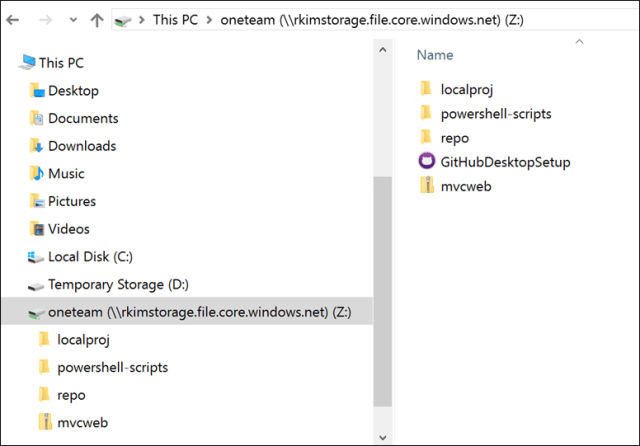This screenshot has height=446, width=640.
Task: Select Documents in navigation pane
Action: point(83,118)
